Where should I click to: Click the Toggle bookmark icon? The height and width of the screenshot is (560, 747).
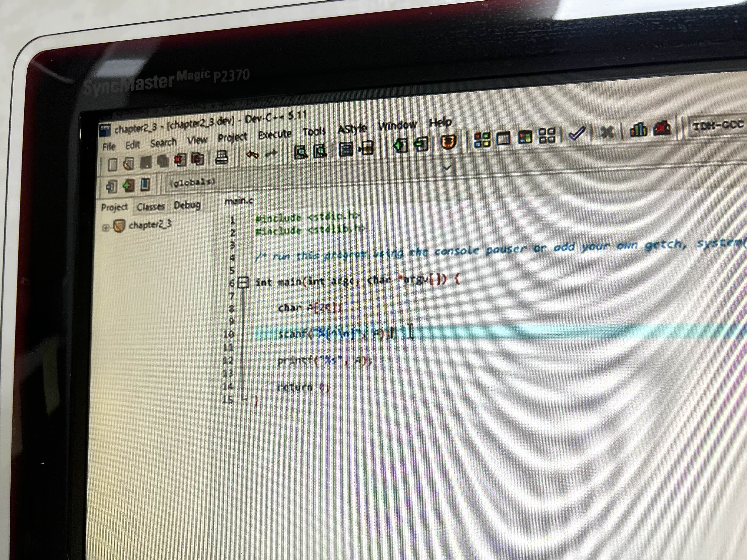pyautogui.click(x=128, y=185)
